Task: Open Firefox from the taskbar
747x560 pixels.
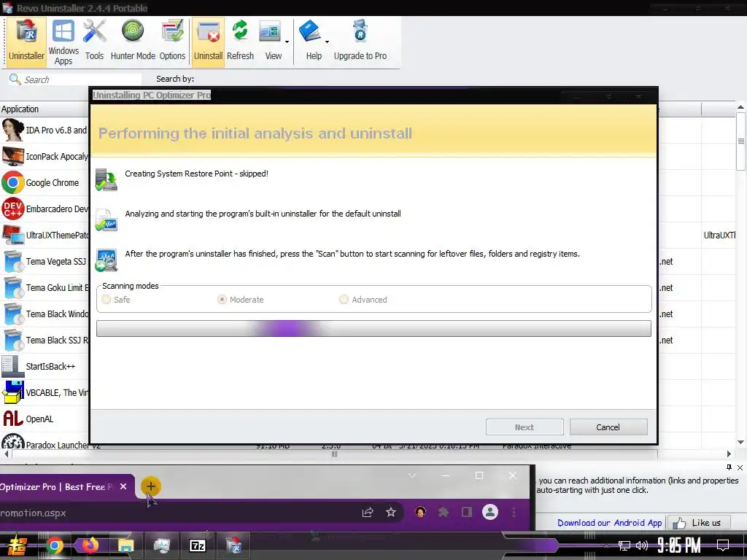Action: (90, 545)
